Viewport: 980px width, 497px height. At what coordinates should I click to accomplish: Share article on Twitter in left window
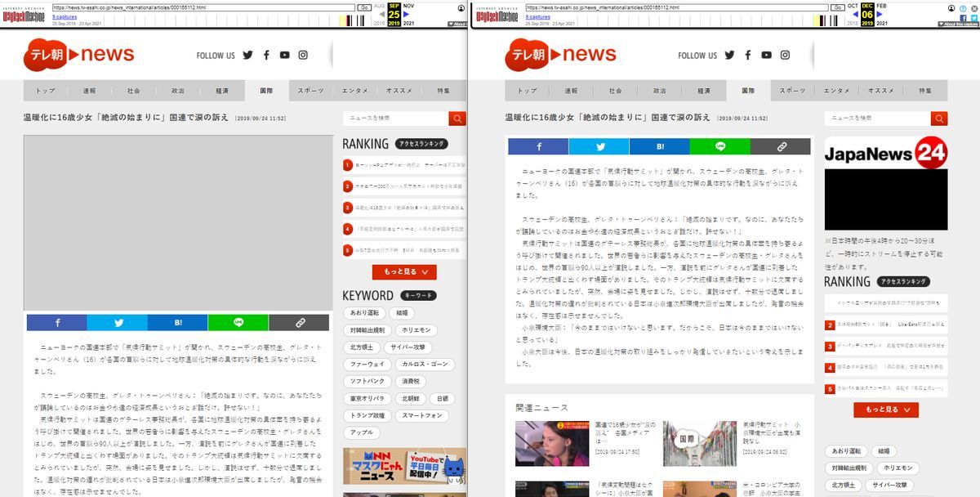click(x=118, y=323)
